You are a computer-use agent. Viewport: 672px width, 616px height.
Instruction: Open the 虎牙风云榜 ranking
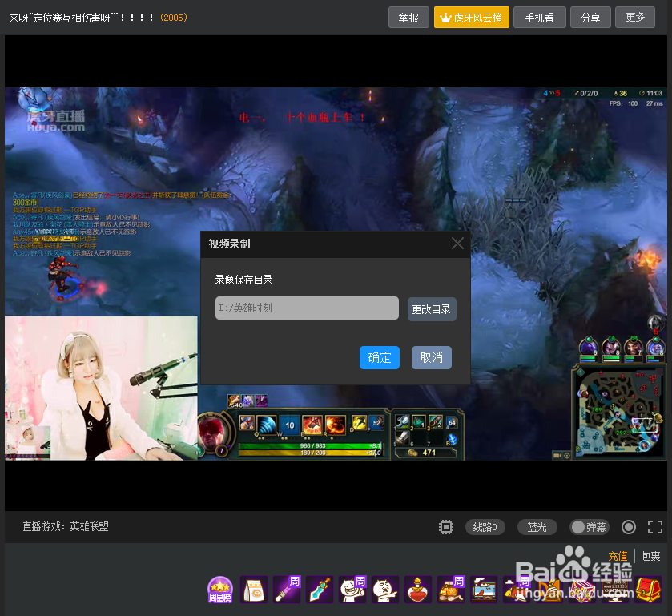[472, 17]
